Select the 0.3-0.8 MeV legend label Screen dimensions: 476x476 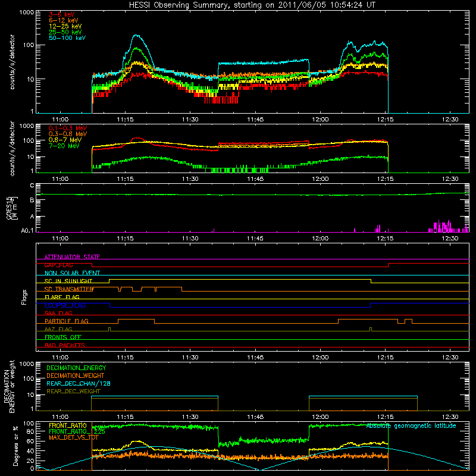(68, 134)
